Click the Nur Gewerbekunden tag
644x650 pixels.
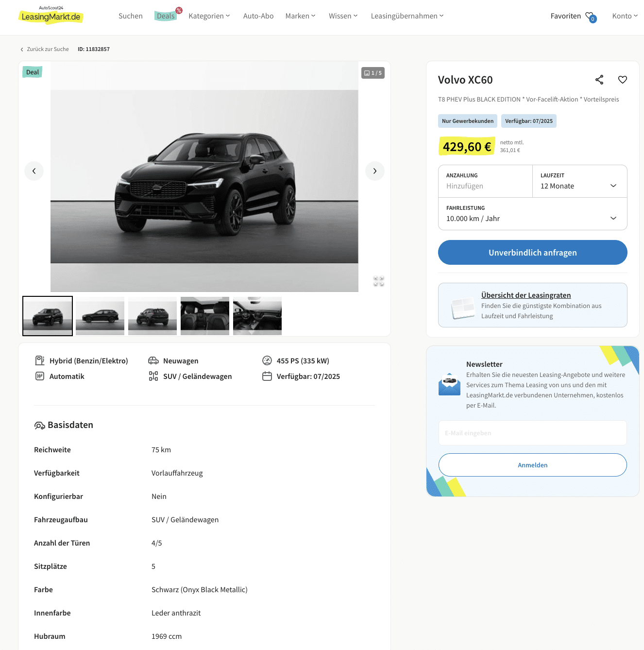(468, 121)
